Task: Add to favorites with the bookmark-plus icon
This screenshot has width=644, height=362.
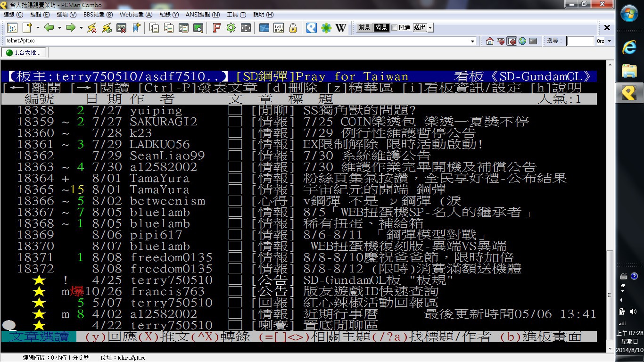Action: pos(136,28)
